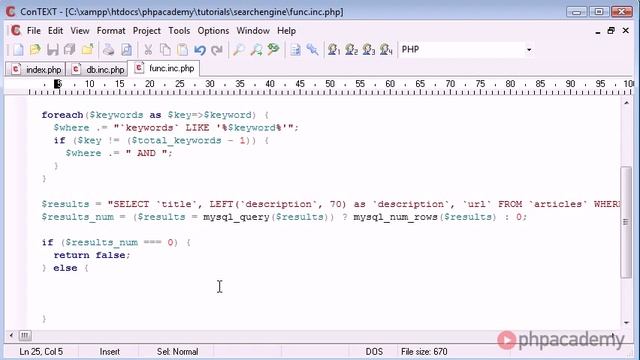Click the Close file folder icon
Screen dimensions: 640x360
pyautogui.click(x=87, y=50)
